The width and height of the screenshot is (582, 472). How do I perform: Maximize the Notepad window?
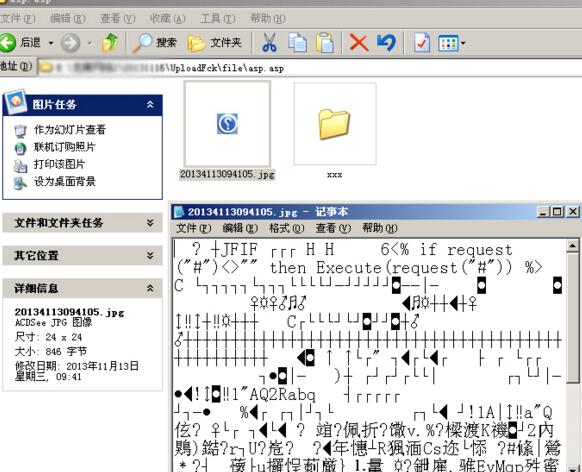[x=557, y=212]
